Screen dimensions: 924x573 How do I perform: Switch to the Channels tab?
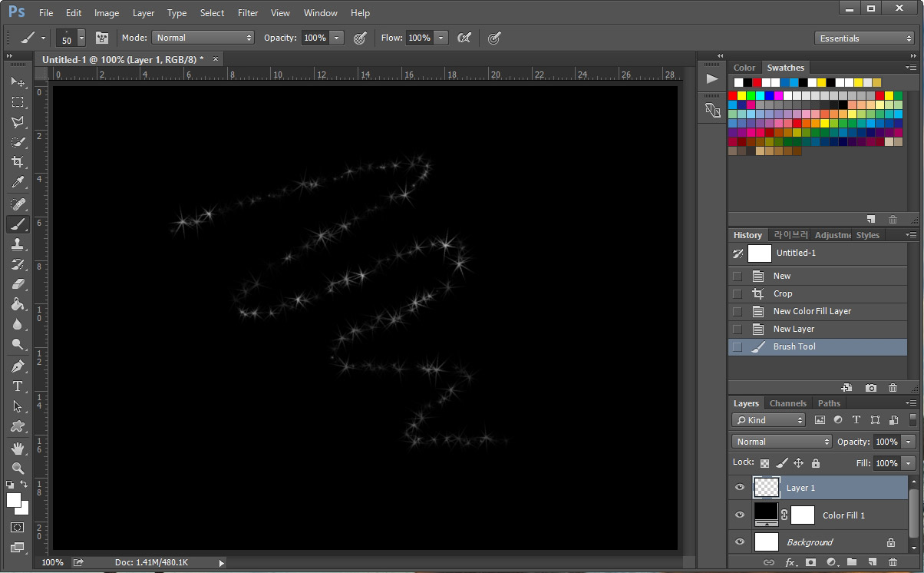[787, 403]
